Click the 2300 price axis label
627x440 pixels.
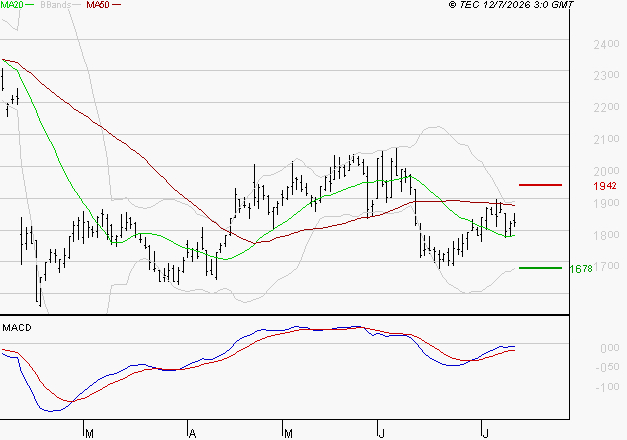pyautogui.click(x=606, y=75)
